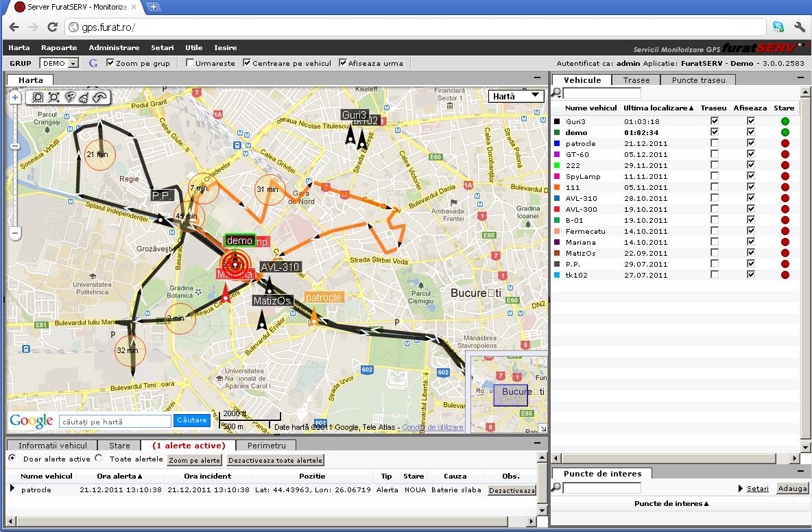Click the black color swatch for Guri3

click(x=557, y=121)
